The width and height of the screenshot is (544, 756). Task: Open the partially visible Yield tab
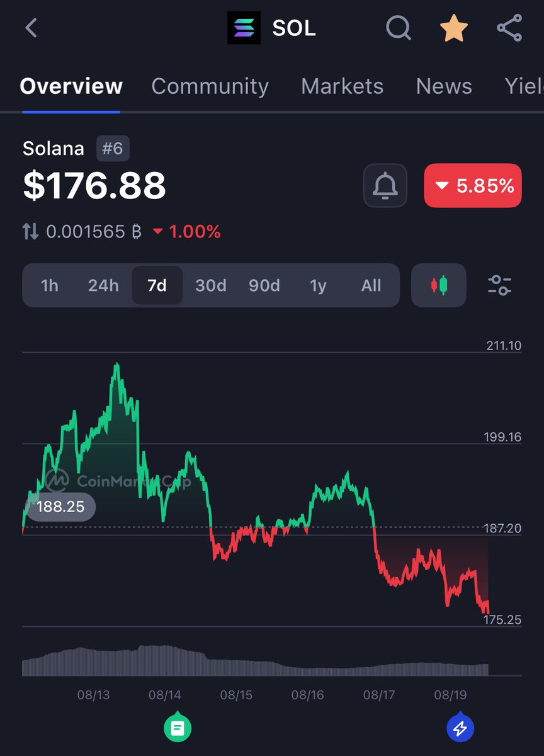pyautogui.click(x=524, y=86)
